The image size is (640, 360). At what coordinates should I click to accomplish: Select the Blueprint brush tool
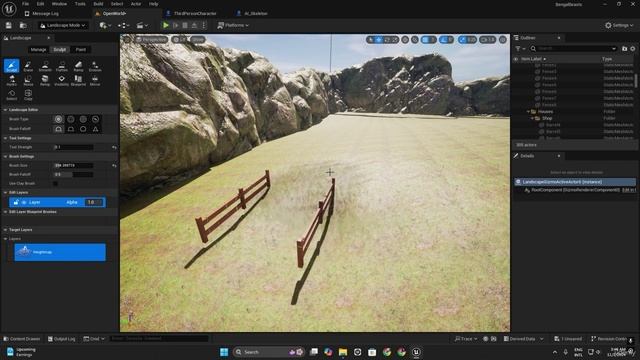pyautogui.click(x=78, y=80)
